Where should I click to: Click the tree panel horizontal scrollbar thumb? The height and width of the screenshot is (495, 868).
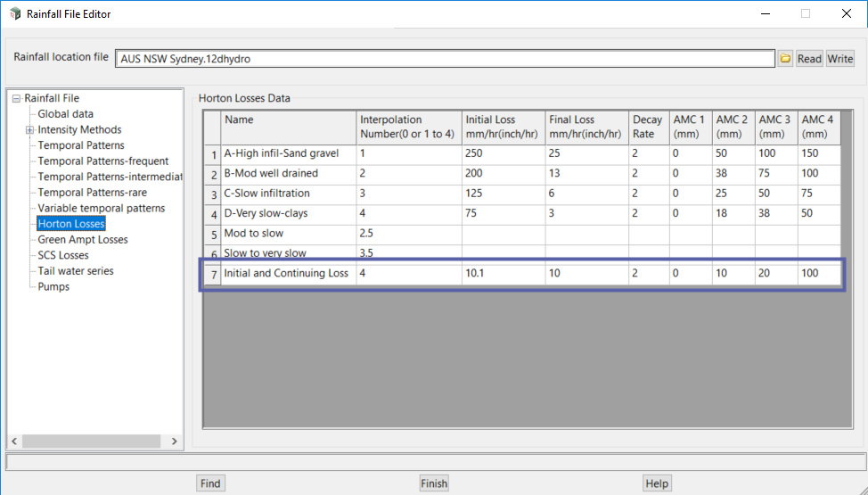(92, 441)
